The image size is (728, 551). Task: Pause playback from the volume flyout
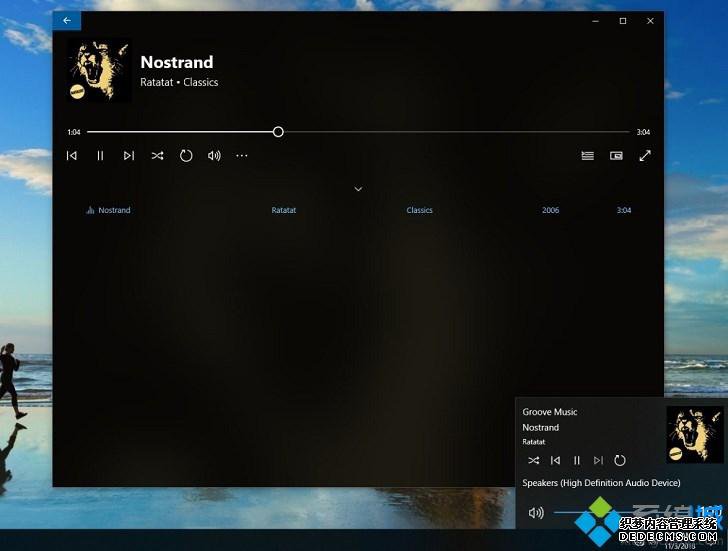pyautogui.click(x=577, y=460)
